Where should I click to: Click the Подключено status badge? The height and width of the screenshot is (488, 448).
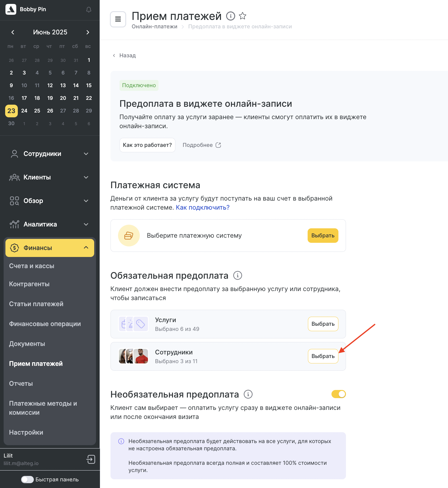coord(139,85)
